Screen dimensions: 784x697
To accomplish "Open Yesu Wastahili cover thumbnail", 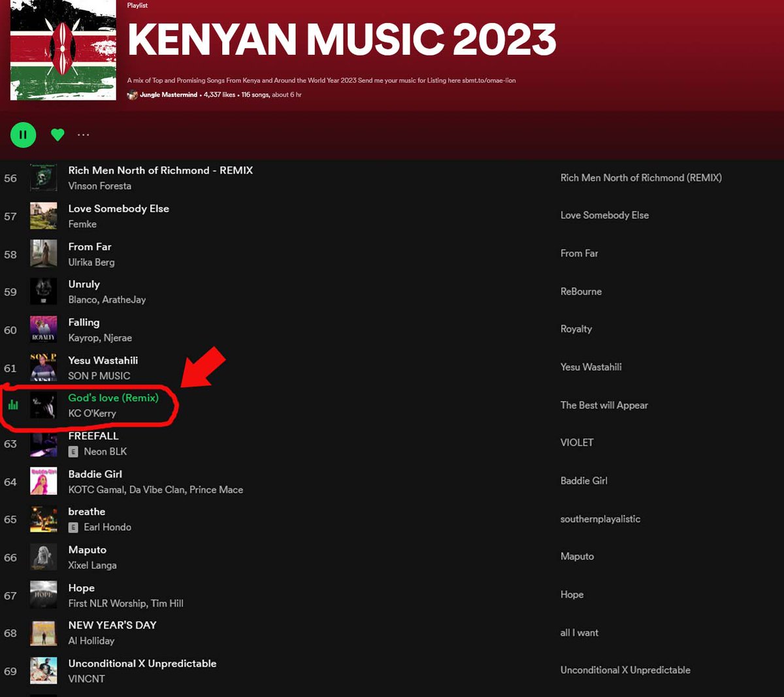I will pos(44,367).
